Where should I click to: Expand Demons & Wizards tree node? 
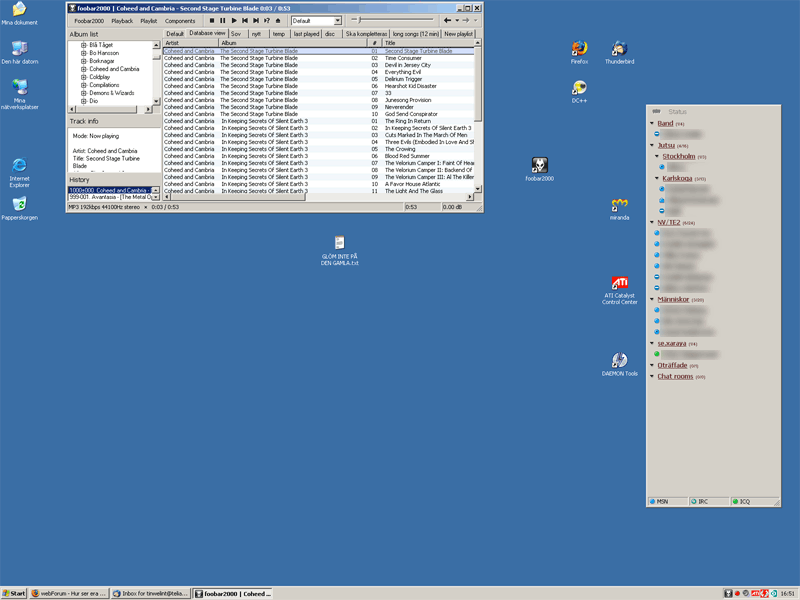click(x=84, y=93)
